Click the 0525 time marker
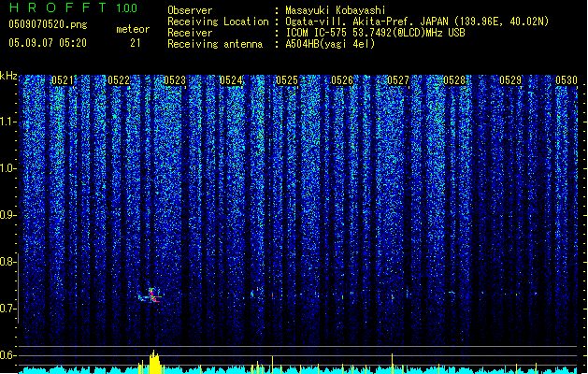This screenshot has width=588, height=374. (287, 80)
